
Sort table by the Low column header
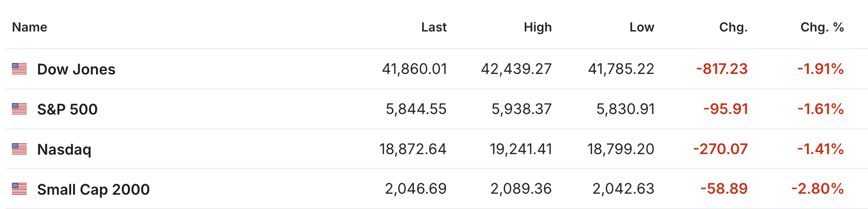[x=642, y=27]
